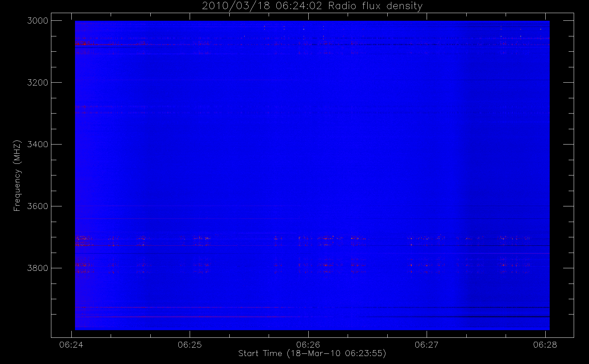The height and width of the screenshot is (364, 589).
Task: Click the 06:24 time tick label
Action: 71,345
